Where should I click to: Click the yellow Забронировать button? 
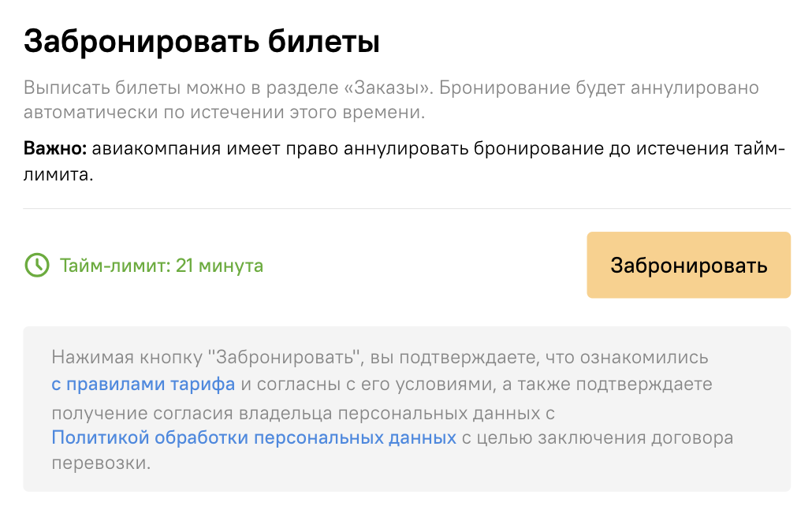[x=688, y=265]
